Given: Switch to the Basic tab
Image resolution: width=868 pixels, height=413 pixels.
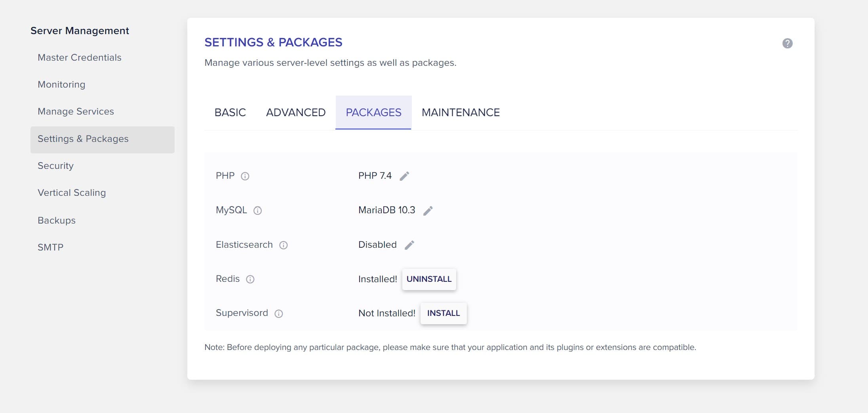Looking at the screenshot, I should (230, 113).
